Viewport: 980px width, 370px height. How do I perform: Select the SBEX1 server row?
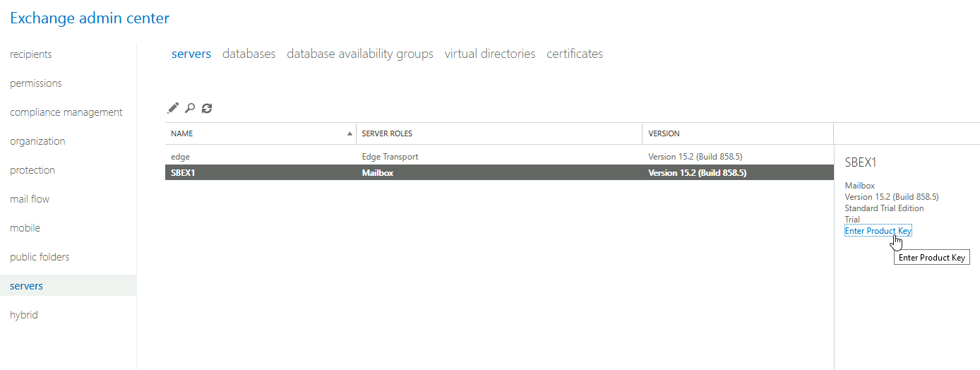499,172
